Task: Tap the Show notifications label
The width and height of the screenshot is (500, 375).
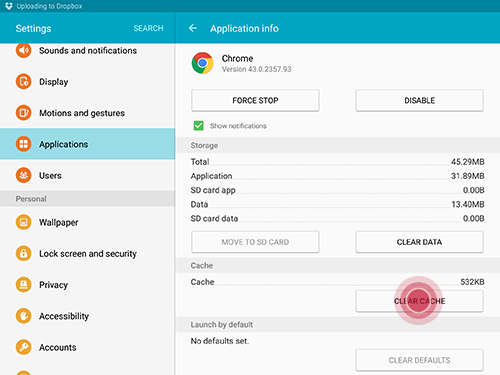Action: tap(238, 126)
